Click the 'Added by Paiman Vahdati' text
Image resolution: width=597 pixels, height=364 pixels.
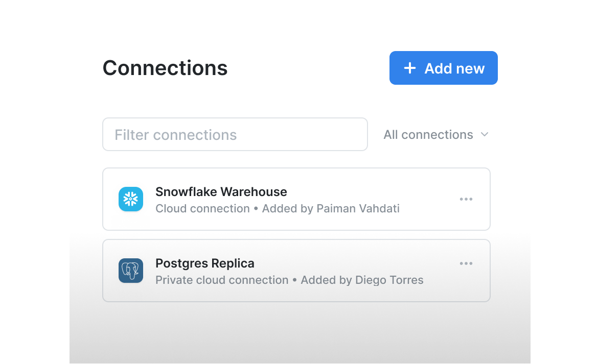pos(331,208)
